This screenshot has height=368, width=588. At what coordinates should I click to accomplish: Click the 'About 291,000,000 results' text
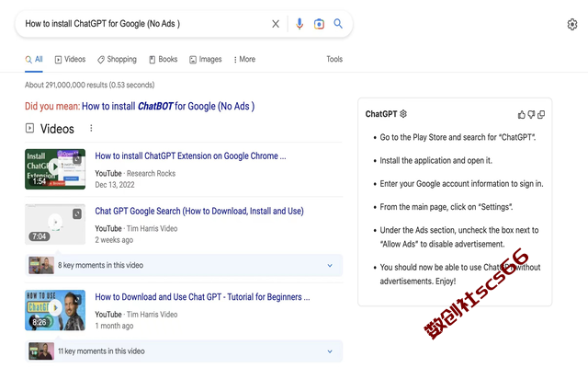click(x=90, y=85)
